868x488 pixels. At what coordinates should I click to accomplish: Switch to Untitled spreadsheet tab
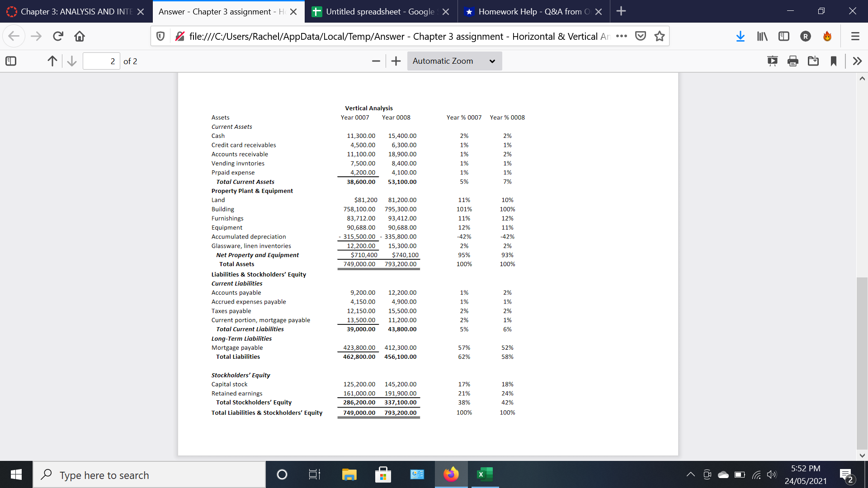click(380, 12)
